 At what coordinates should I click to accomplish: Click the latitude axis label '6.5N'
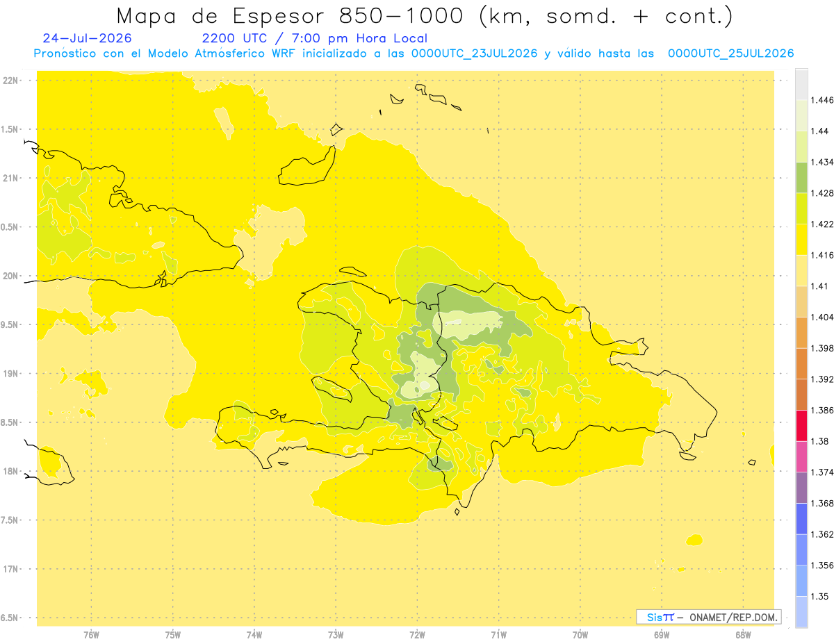(10, 618)
